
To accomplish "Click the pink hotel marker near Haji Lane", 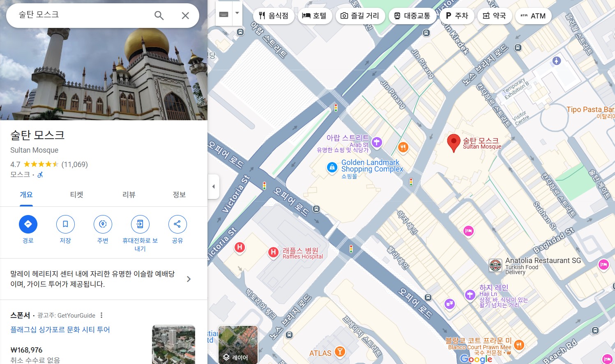I will 468,231.
